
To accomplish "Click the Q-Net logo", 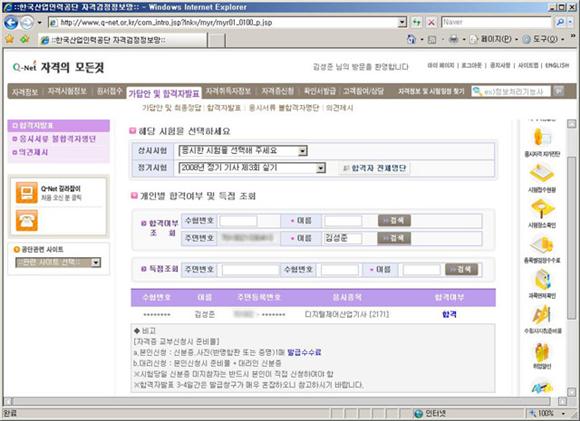I will click(x=24, y=67).
